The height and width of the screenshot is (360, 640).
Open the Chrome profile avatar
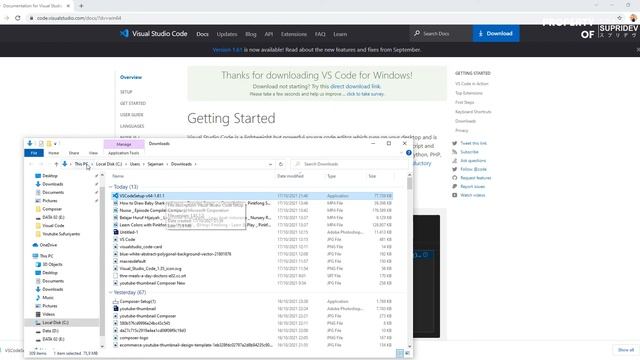click(633, 18)
